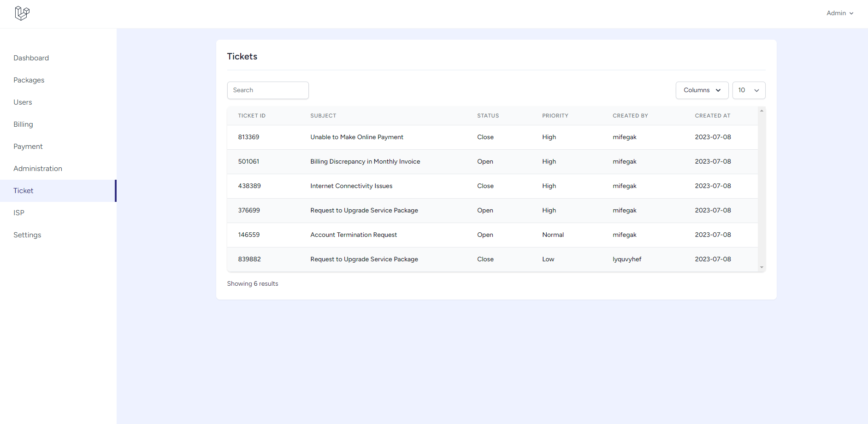Viewport: 868px width, 424px height.
Task: Navigate to Administration
Action: 37,168
